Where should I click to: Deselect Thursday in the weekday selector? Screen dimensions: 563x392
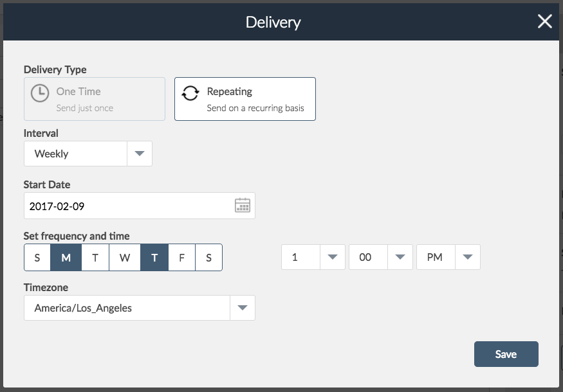pyautogui.click(x=154, y=258)
